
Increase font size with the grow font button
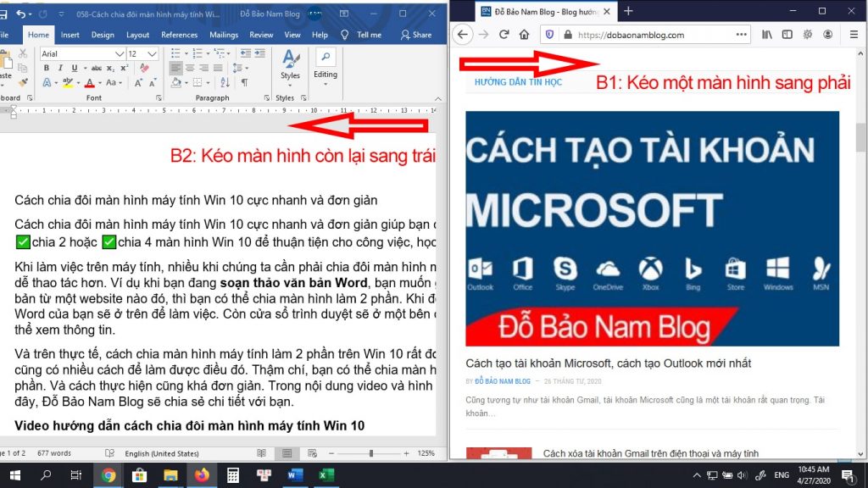point(138,83)
